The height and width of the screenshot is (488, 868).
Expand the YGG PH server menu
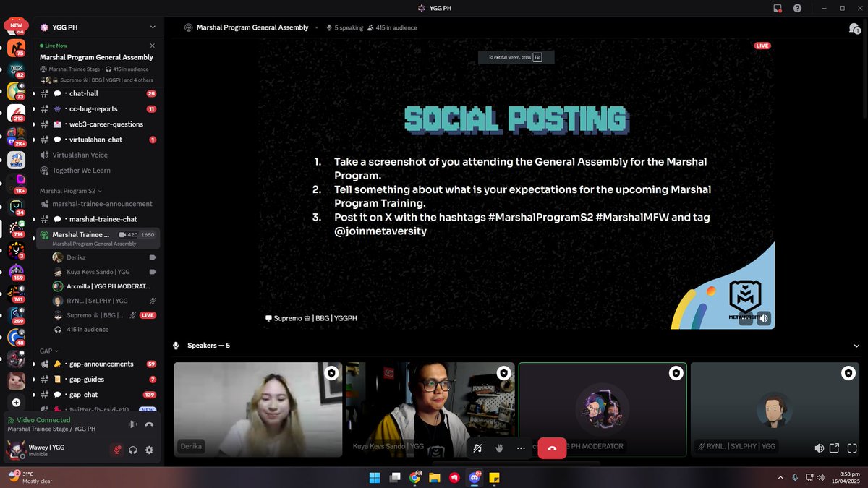tap(153, 27)
